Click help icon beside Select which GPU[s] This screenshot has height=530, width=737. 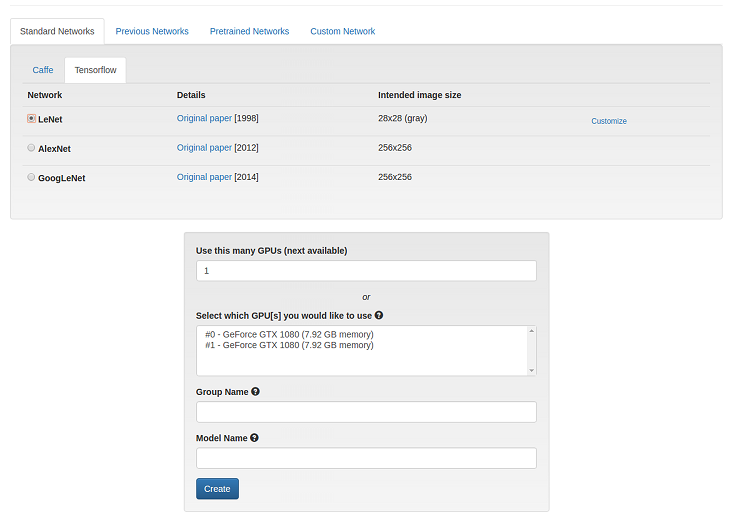pyautogui.click(x=379, y=315)
